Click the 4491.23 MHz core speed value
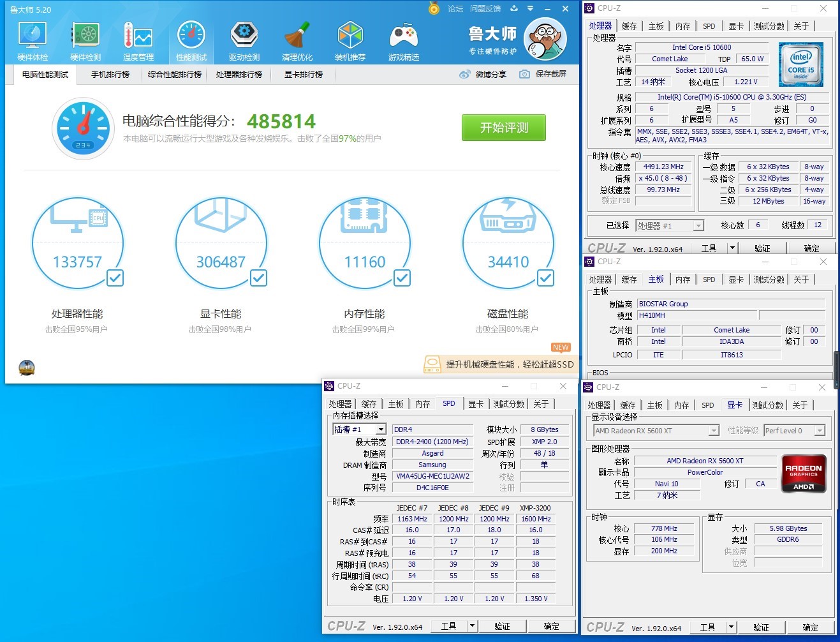Viewport: 840px width, 642px height. coord(663,167)
